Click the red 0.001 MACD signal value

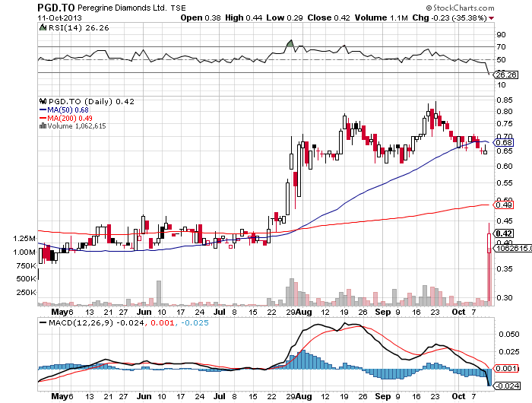(x=162, y=322)
